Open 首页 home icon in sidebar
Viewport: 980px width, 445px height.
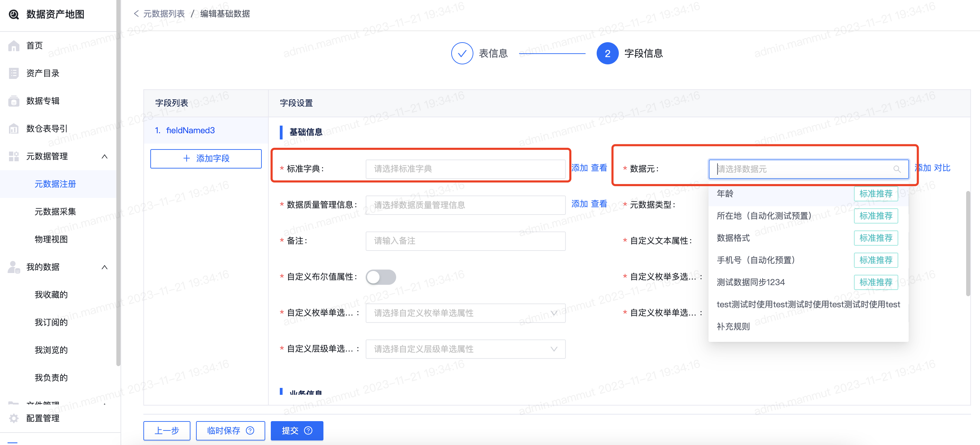pos(14,46)
